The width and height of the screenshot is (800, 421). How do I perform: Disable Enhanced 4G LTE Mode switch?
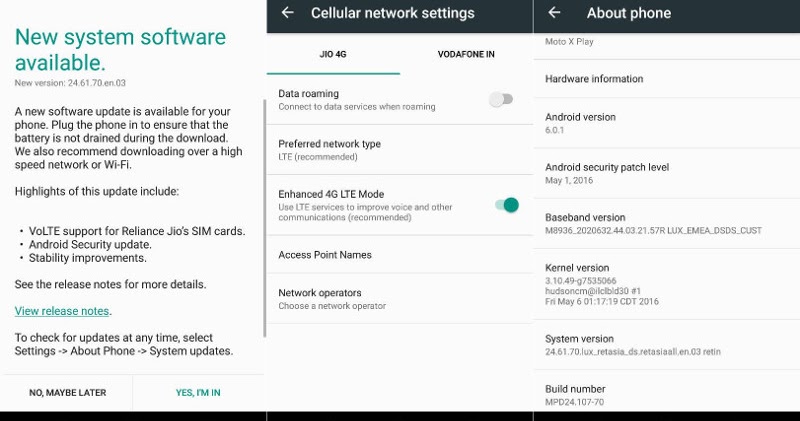(507, 205)
